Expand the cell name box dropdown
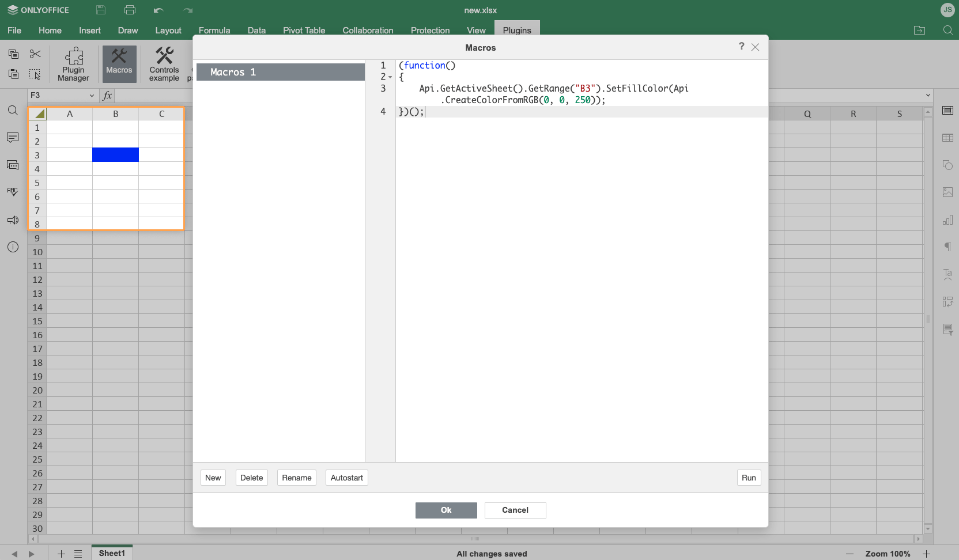Screen dimensions: 959x560 click(92, 96)
